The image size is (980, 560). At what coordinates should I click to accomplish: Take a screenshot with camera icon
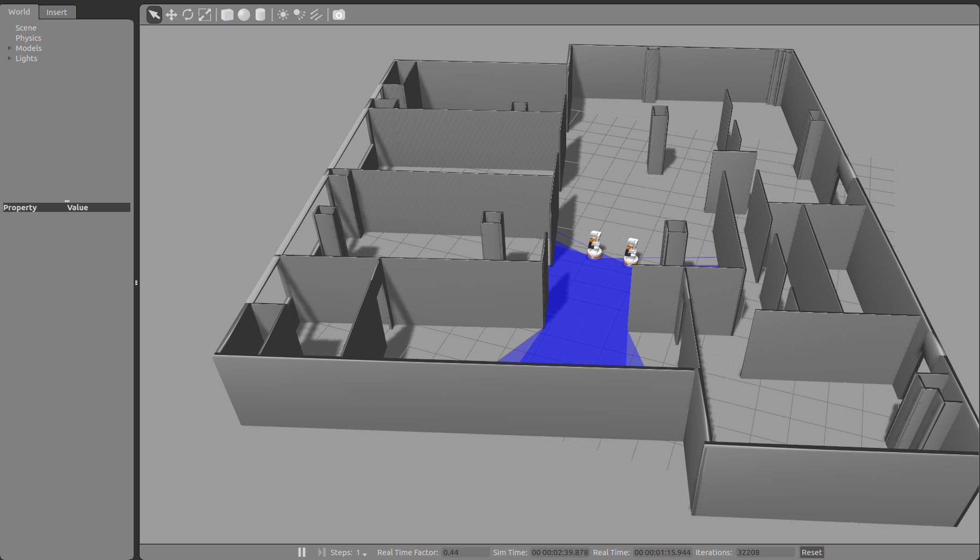[339, 15]
